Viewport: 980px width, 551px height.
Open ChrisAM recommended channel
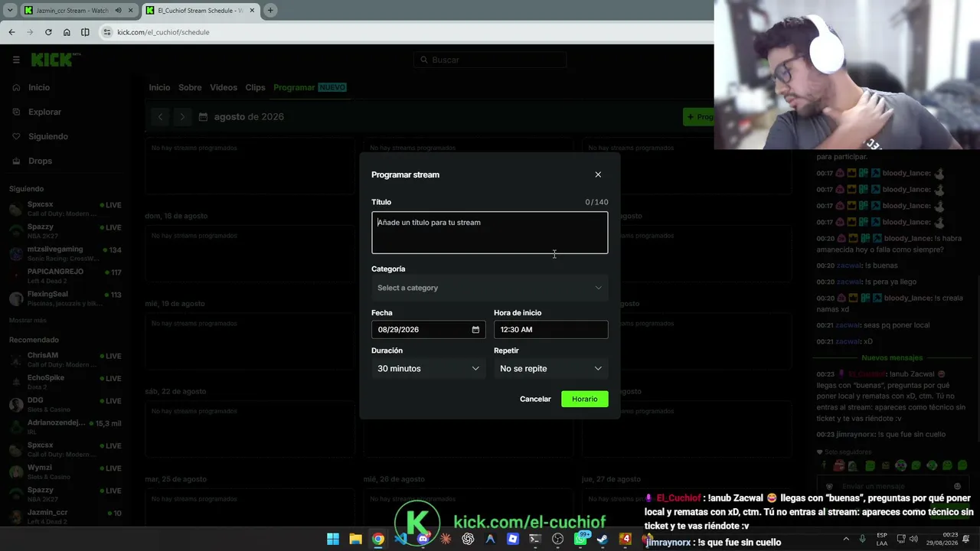(65, 360)
